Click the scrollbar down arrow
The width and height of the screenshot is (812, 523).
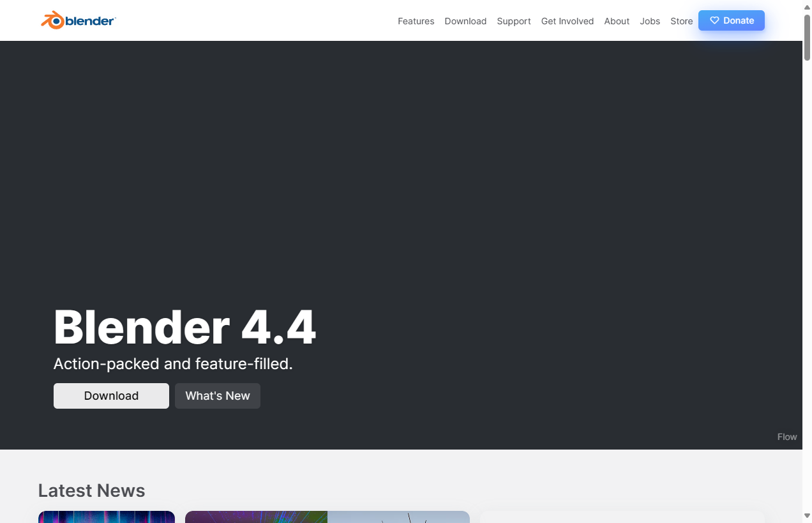pos(806,516)
